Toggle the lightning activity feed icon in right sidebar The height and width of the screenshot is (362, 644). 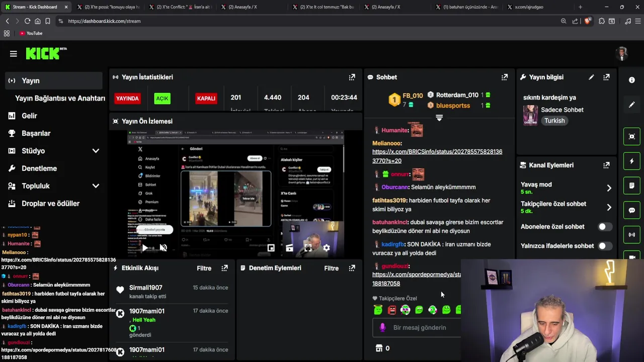[632, 161]
